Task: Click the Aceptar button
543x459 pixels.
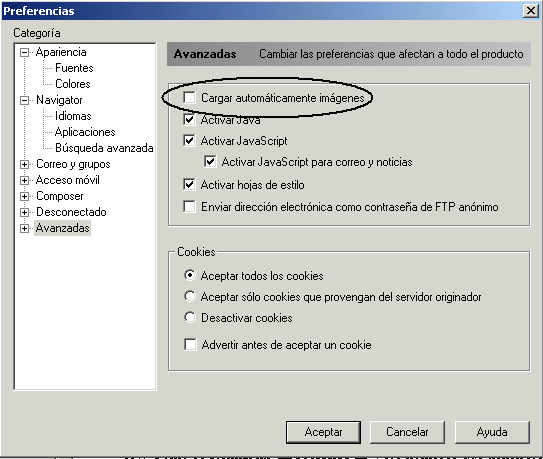Action: pos(323,432)
